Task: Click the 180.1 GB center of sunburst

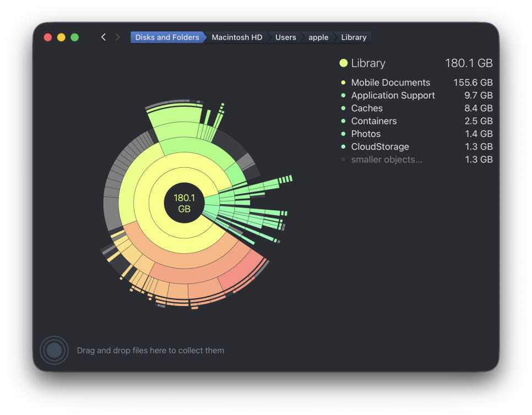Action: point(184,203)
